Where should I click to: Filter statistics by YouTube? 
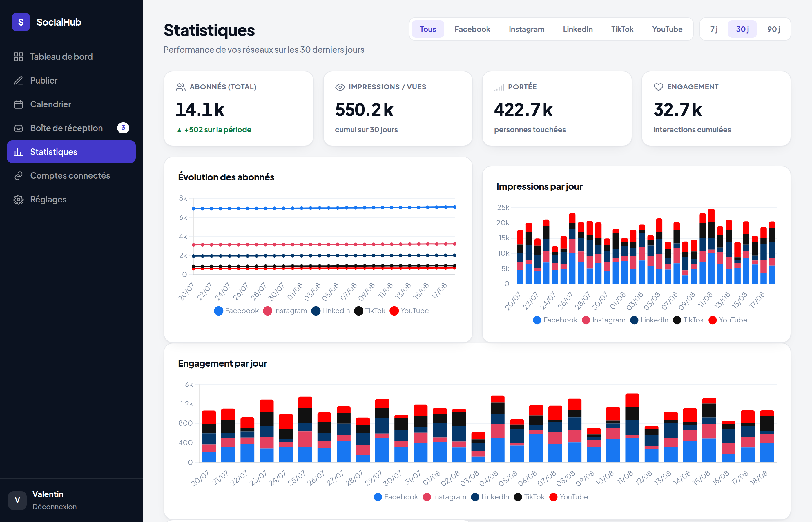click(x=667, y=29)
